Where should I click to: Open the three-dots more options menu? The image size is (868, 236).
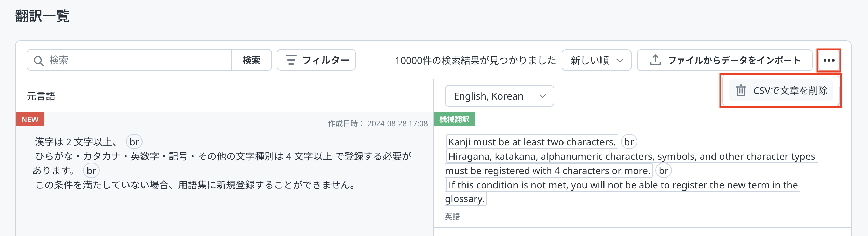(829, 60)
